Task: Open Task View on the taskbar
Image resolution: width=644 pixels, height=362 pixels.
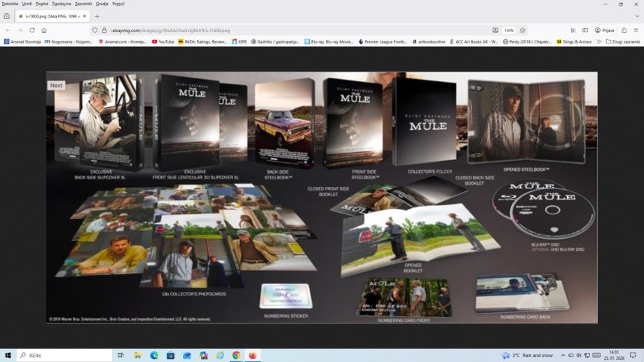Action: click(121, 356)
